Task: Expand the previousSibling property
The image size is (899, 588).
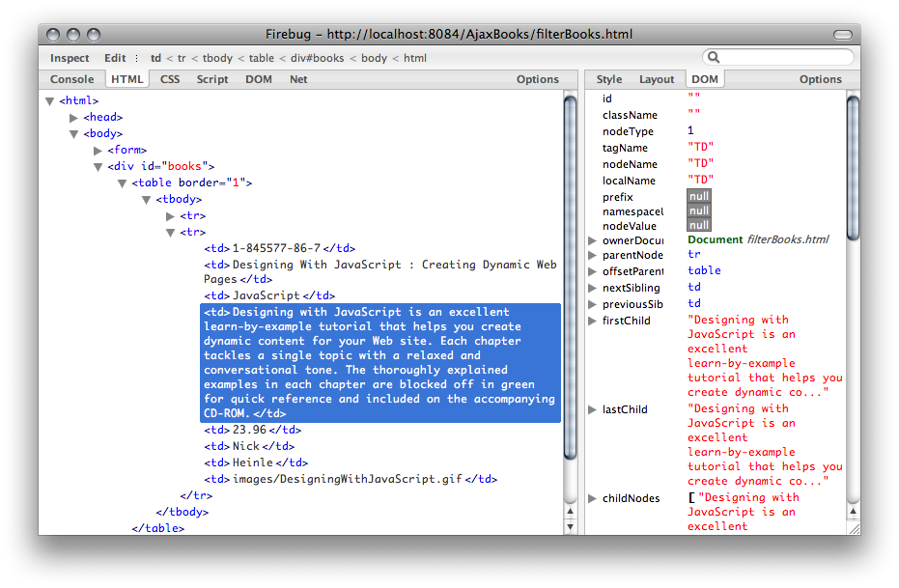Action: pos(592,304)
